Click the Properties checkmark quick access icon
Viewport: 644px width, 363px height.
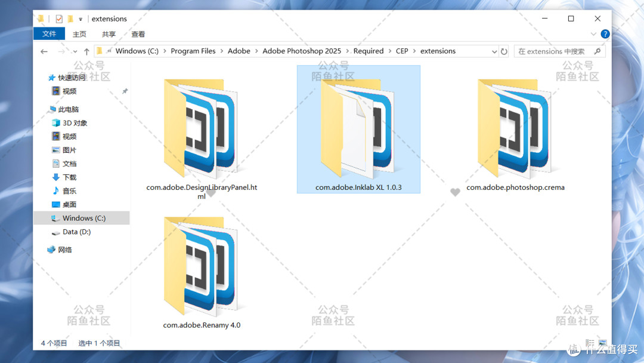(59, 19)
